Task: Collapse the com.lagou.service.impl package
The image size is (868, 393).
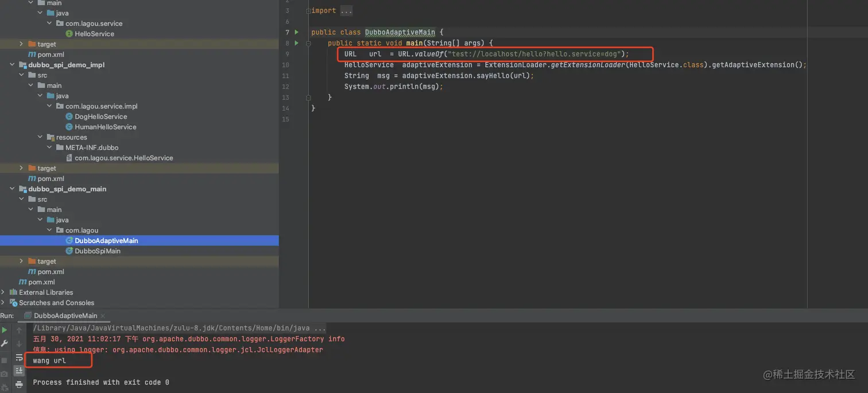Action: (49, 106)
